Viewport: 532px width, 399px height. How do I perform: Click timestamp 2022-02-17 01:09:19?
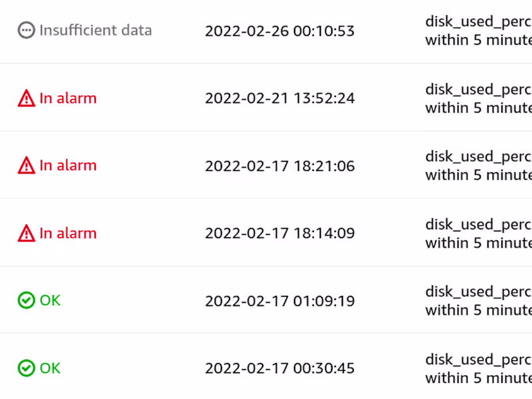click(279, 301)
